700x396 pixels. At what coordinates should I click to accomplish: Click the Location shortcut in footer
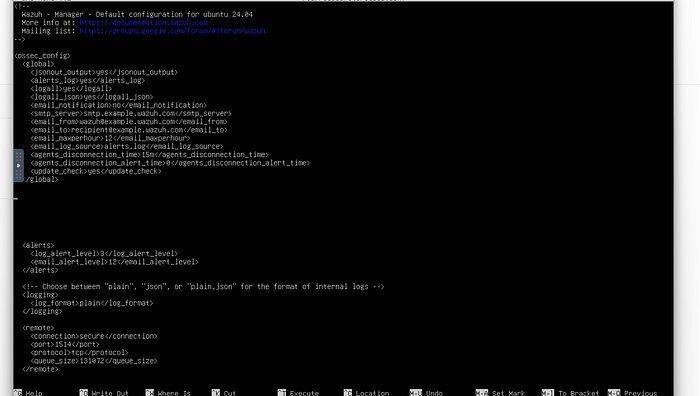pos(367,393)
